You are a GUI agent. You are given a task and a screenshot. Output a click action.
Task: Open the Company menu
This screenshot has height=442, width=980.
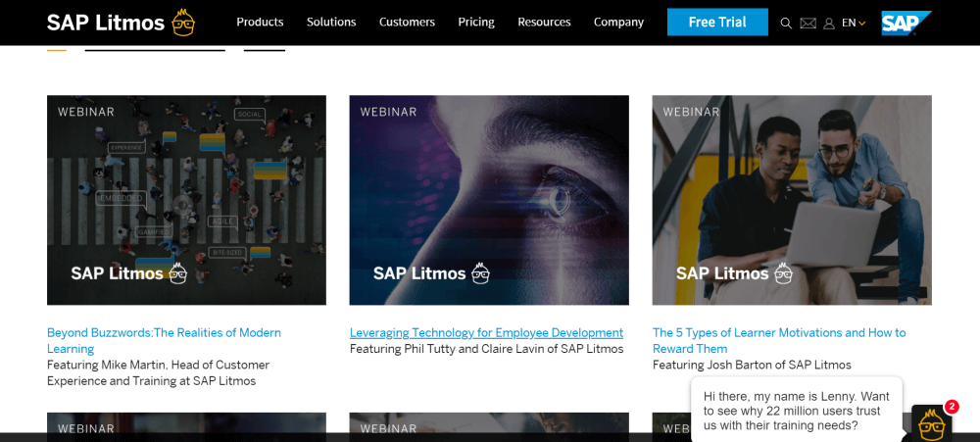tap(618, 22)
